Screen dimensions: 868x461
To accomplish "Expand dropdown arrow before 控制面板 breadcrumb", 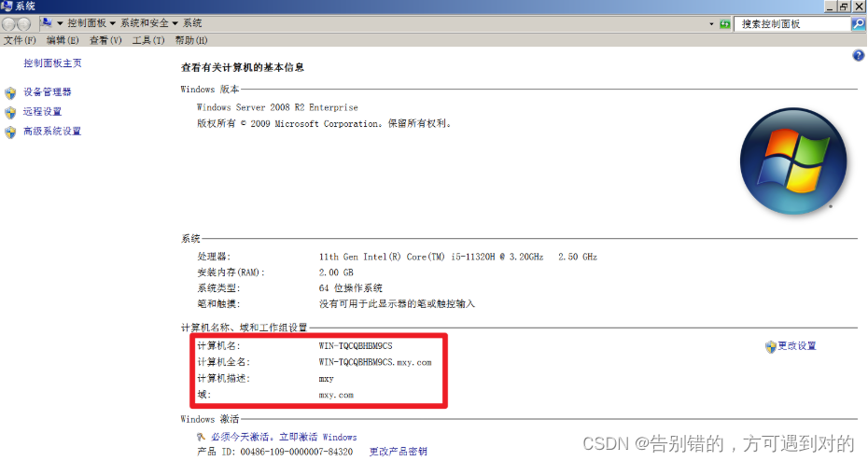I will click(x=60, y=23).
